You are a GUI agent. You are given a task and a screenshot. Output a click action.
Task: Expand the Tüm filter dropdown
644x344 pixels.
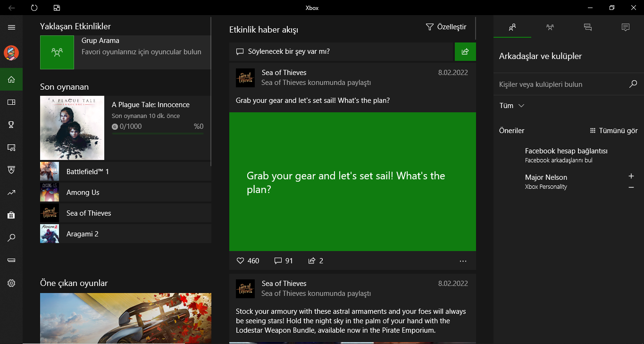pyautogui.click(x=512, y=106)
